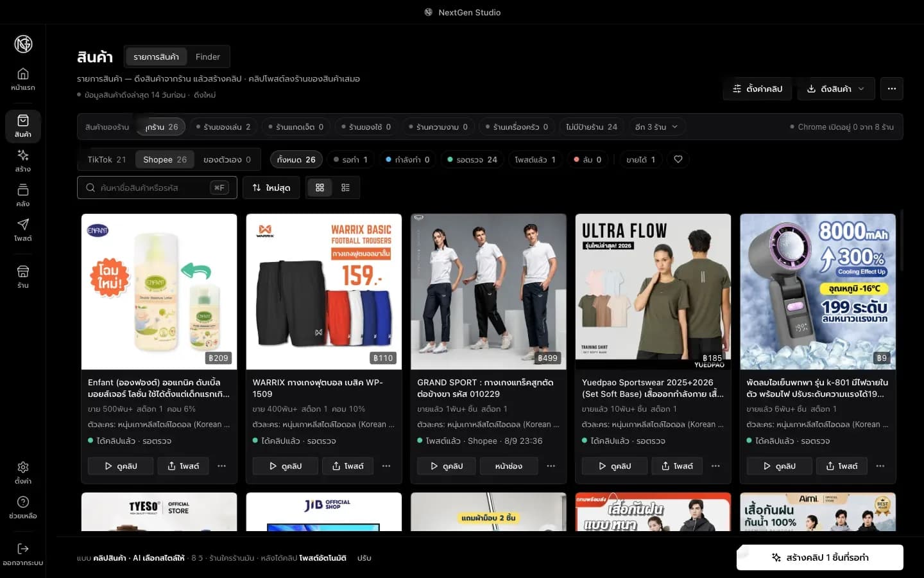The width and height of the screenshot is (924, 578).
Task: Switch to list view layout
Action: [345, 188]
